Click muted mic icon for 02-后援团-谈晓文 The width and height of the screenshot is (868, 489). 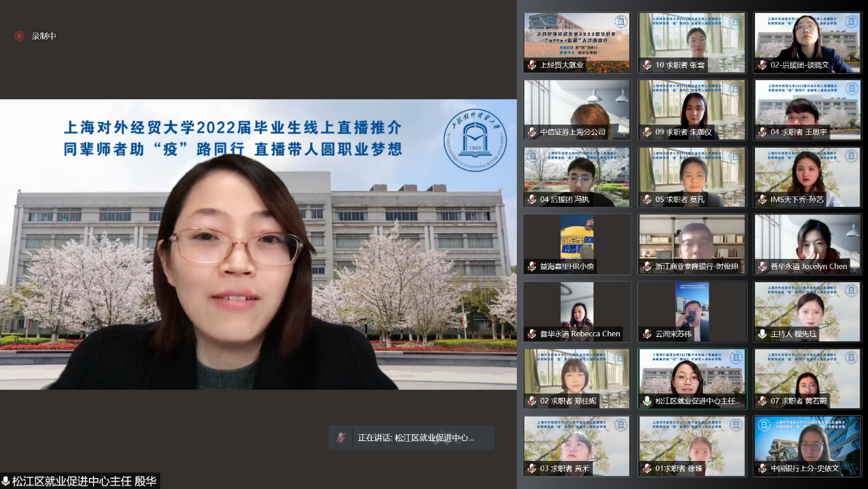click(x=762, y=65)
